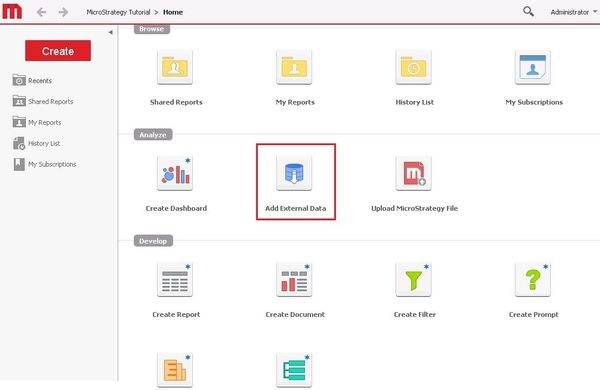Click the Home breadcrumb text
The height and width of the screenshot is (390, 600).
173,12
